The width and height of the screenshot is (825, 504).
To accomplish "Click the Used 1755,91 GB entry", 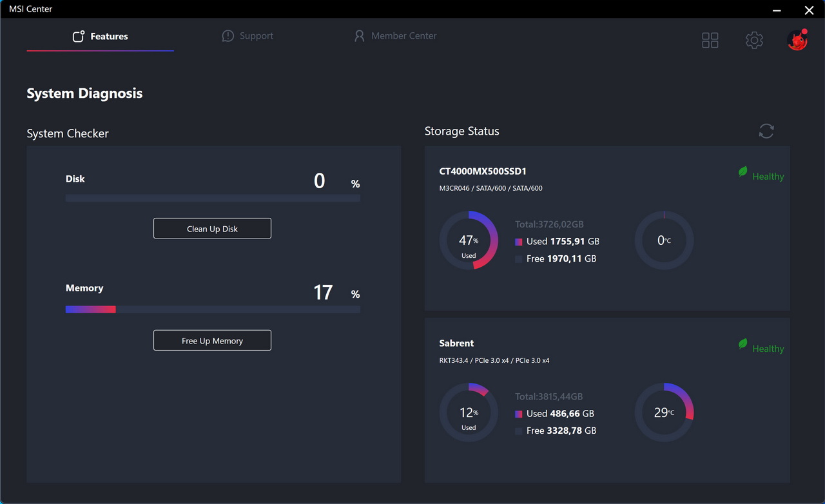I will [x=557, y=241].
